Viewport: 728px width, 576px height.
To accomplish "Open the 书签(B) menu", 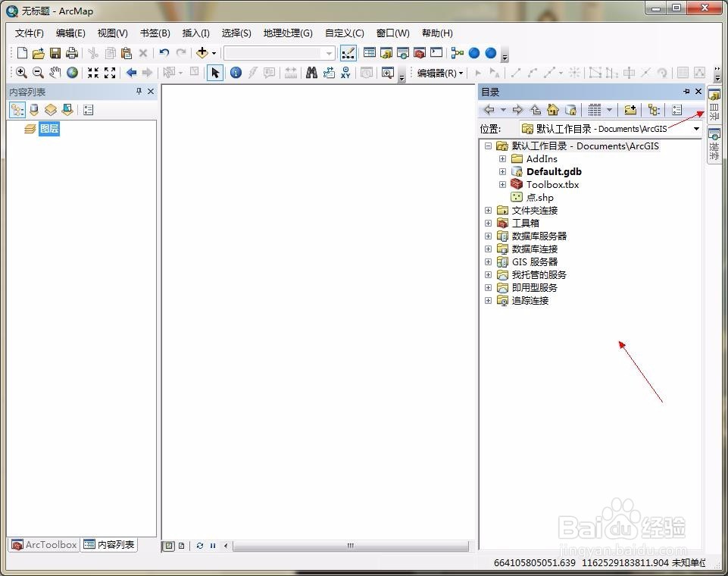I will [155, 33].
